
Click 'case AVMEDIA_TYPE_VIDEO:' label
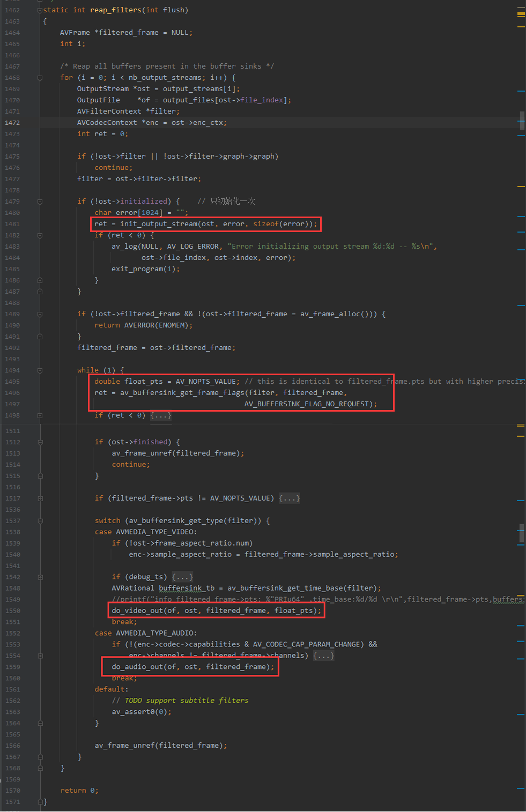[x=146, y=532]
